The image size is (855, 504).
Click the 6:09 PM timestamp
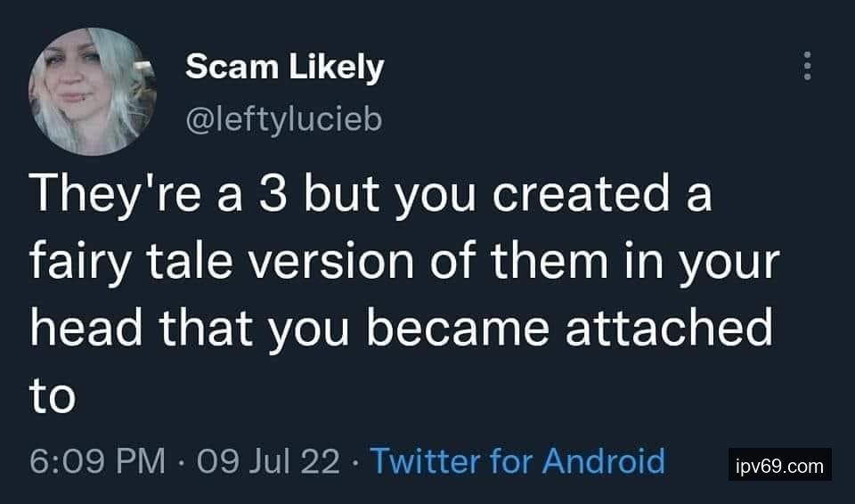(98, 461)
